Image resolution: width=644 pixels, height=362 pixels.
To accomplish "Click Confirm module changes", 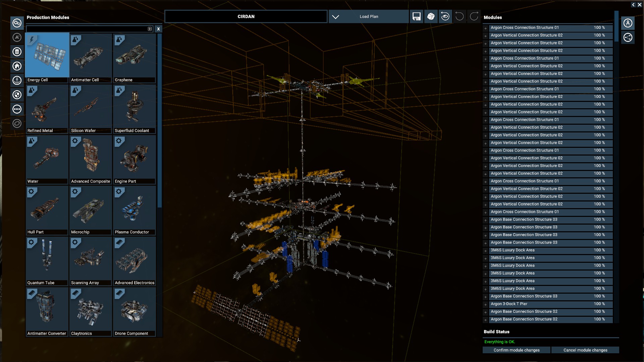I will (516, 350).
